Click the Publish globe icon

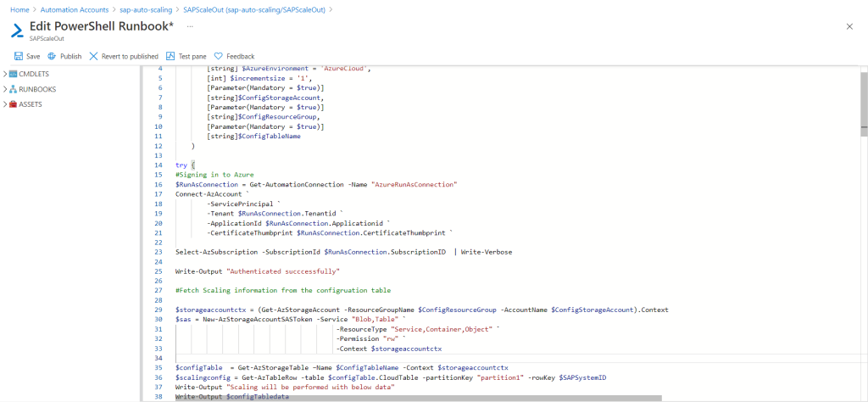[x=52, y=57]
